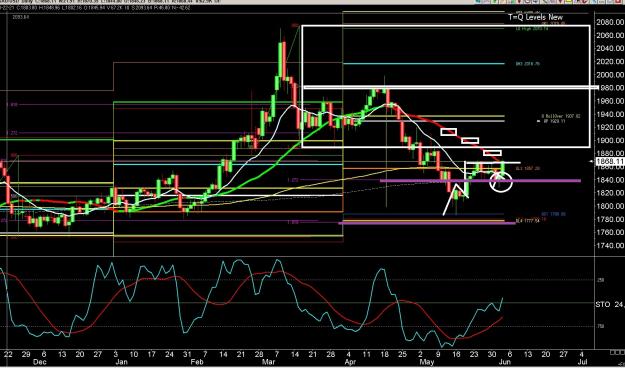This screenshot has width=625, height=368.
Task: Click the Jan month label on time axis
Action: (121, 362)
